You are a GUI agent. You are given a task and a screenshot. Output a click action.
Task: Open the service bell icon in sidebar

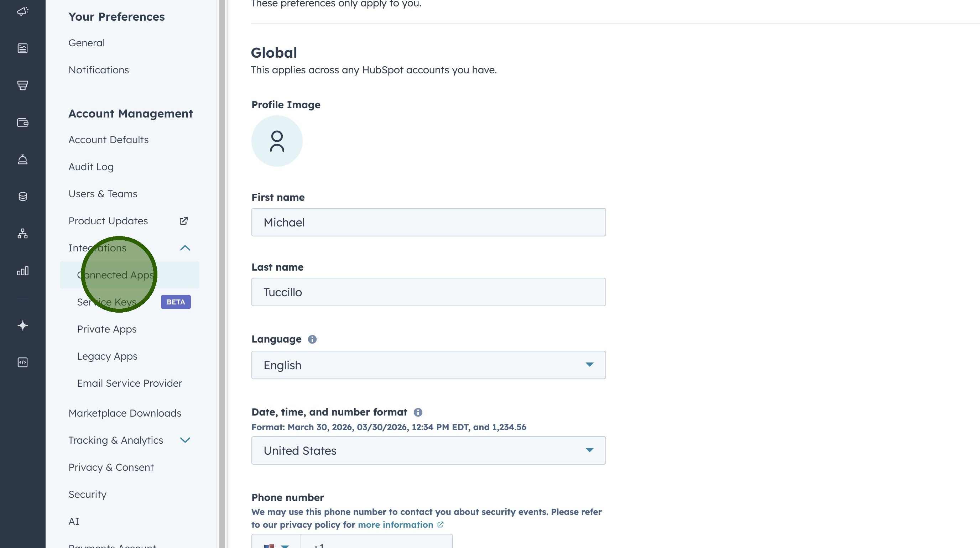22,159
